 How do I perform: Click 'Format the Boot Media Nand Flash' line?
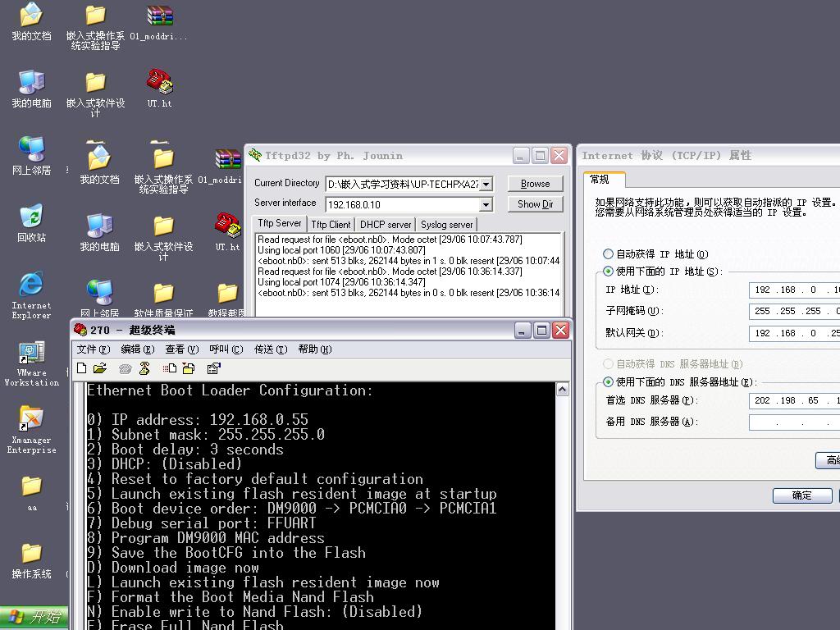pyautogui.click(x=231, y=597)
